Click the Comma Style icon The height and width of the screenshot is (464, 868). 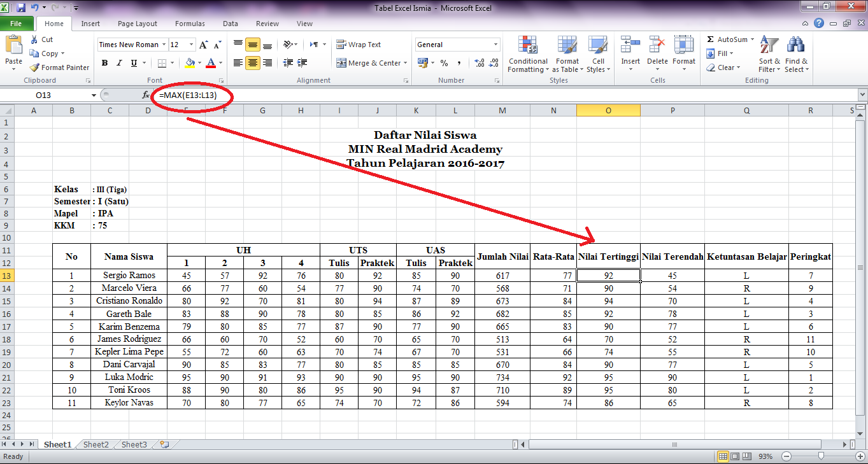point(459,63)
